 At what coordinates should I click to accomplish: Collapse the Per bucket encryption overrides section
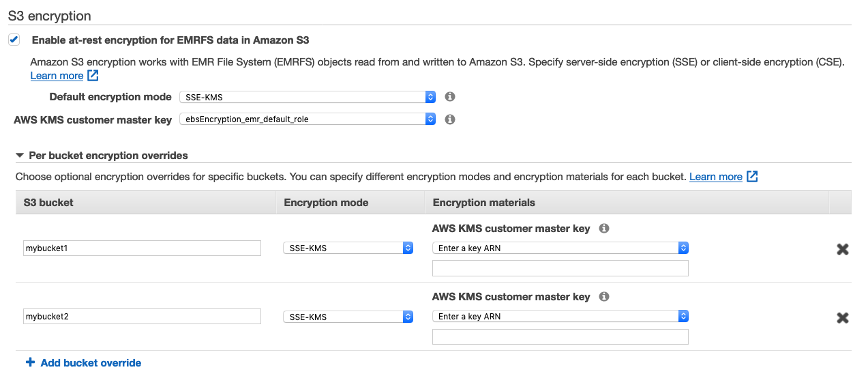pos(20,156)
